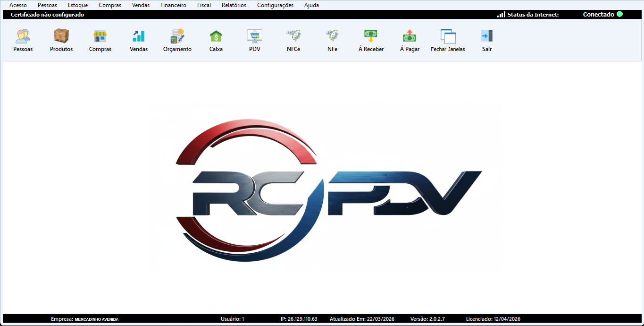
Task: Open the Ajuda menu
Action: tap(311, 5)
